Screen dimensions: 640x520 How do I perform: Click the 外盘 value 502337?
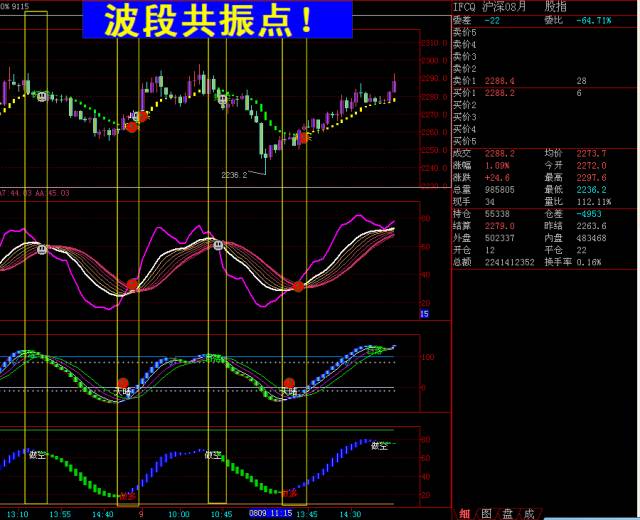(500, 238)
